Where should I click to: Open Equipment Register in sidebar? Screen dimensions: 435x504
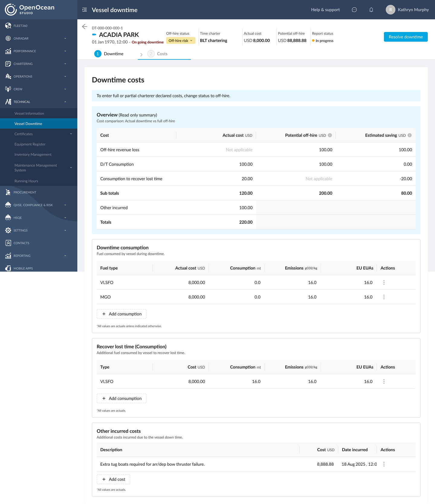click(30, 144)
